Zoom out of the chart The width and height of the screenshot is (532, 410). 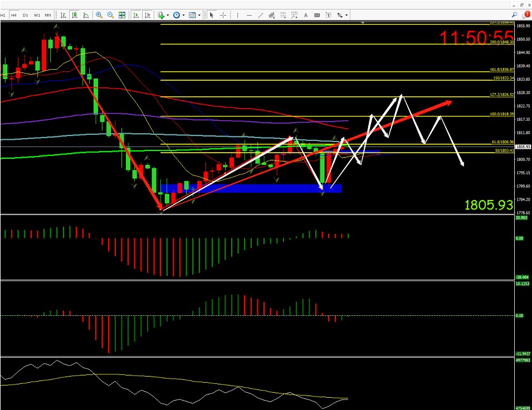tap(110, 15)
